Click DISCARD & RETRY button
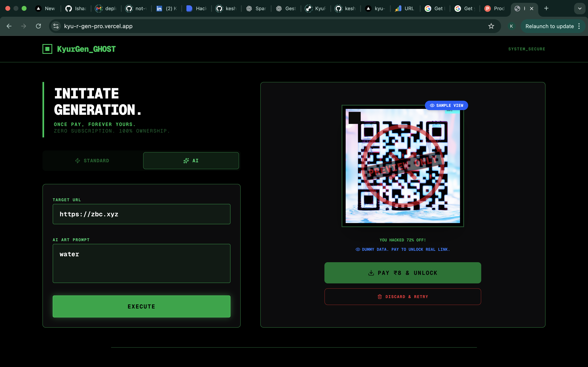Screen dimensions: 588x367 403,297
